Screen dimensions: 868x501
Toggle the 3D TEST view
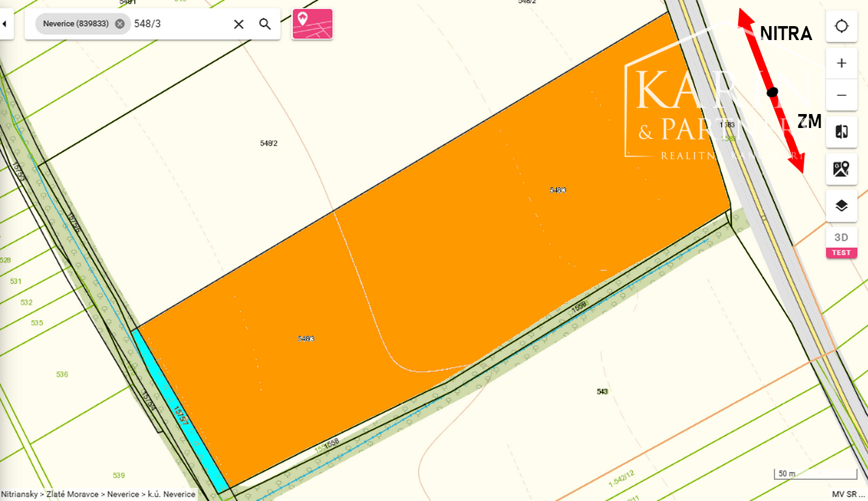point(841,243)
